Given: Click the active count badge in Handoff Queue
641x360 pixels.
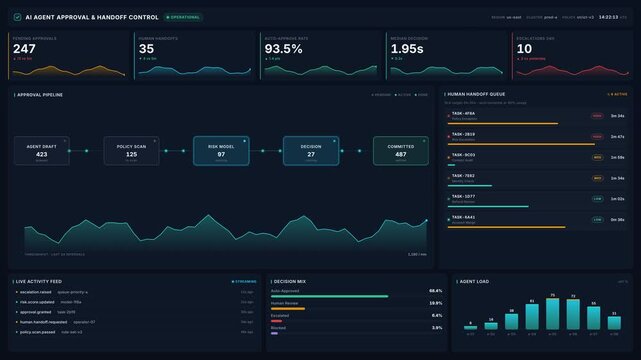Looking at the screenshot, I should (617, 94).
